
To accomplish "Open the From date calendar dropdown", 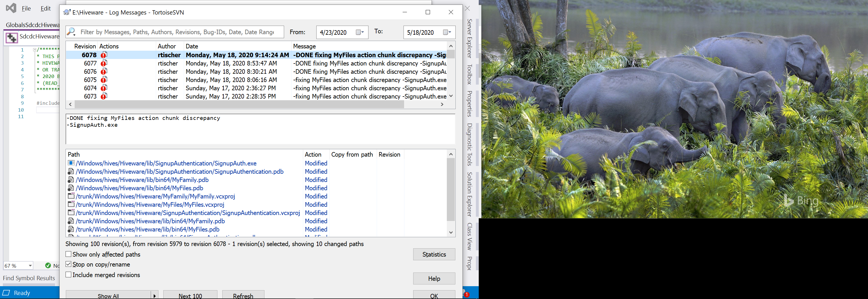I will click(x=360, y=32).
